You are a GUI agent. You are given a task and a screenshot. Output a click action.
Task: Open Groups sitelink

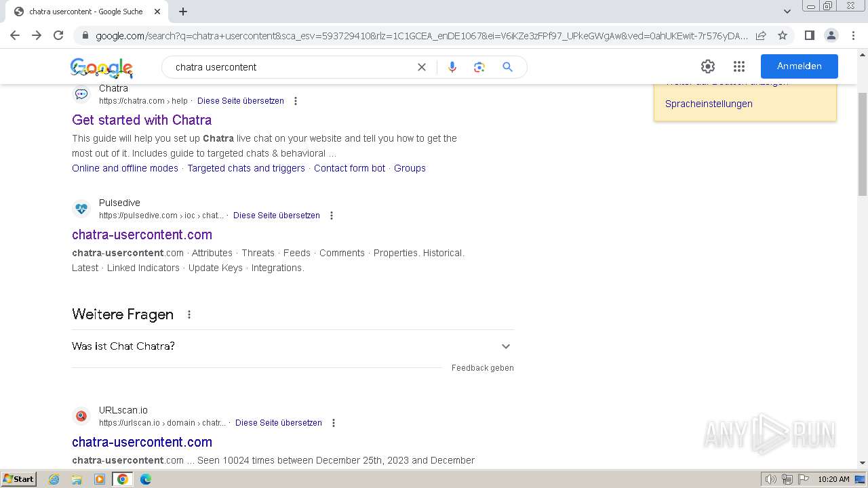(410, 168)
